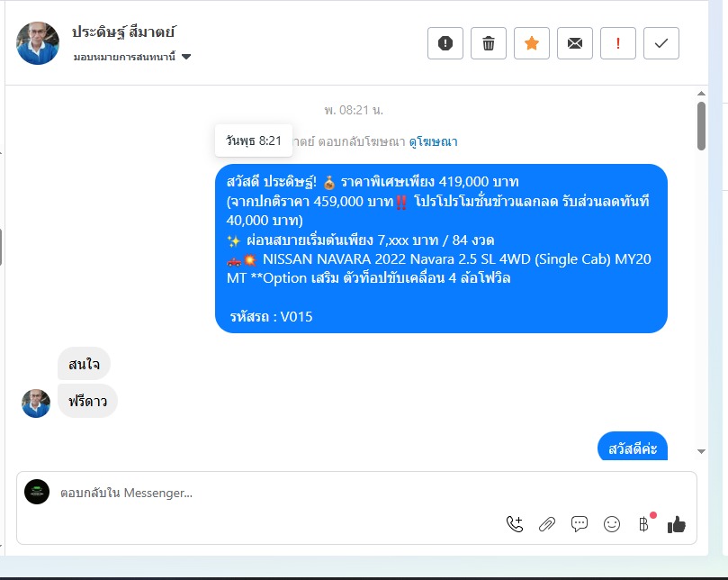Open the emoji picker smiley icon
The width and height of the screenshot is (728, 580).
611,524
